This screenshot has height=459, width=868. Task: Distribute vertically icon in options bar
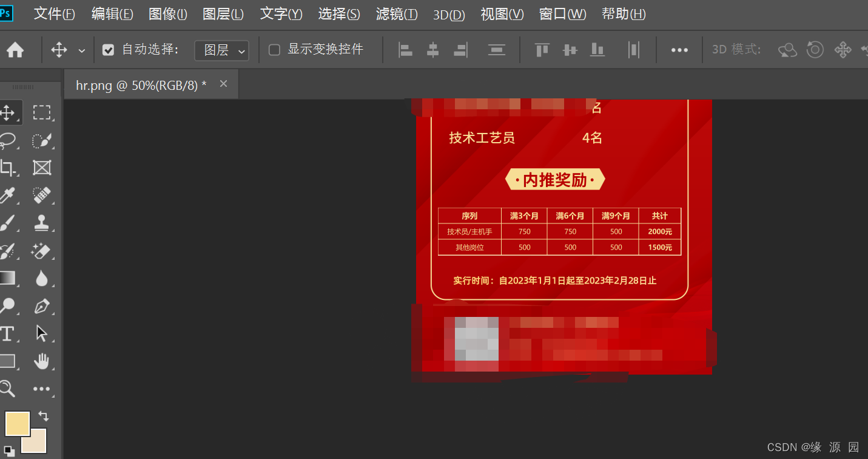click(x=497, y=50)
